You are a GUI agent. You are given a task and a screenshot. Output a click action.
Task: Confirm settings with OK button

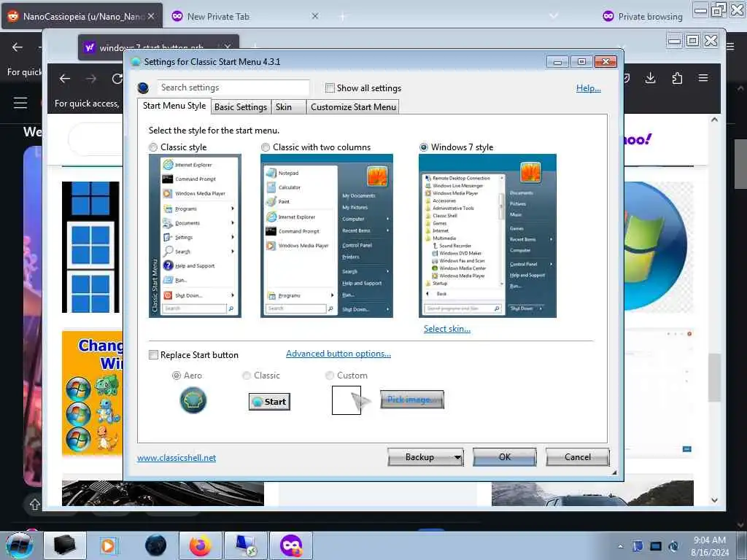(x=505, y=457)
